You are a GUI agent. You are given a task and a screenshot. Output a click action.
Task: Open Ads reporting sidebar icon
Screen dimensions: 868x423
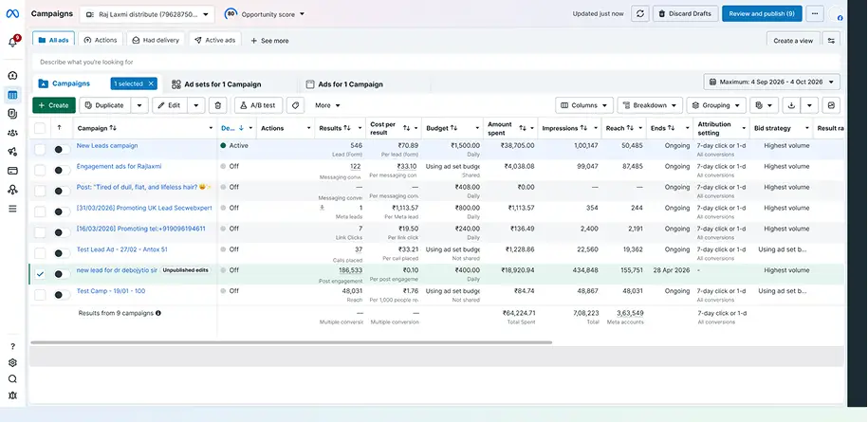(12, 114)
